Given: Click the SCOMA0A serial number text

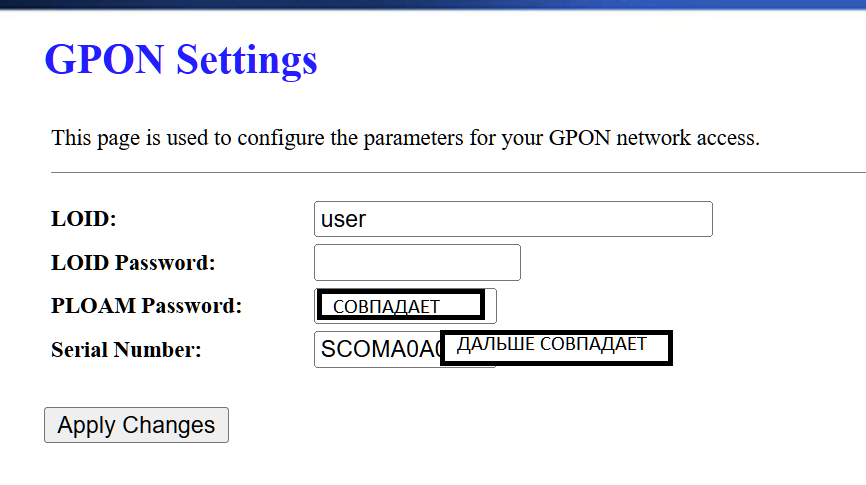Looking at the screenshot, I should point(378,350).
